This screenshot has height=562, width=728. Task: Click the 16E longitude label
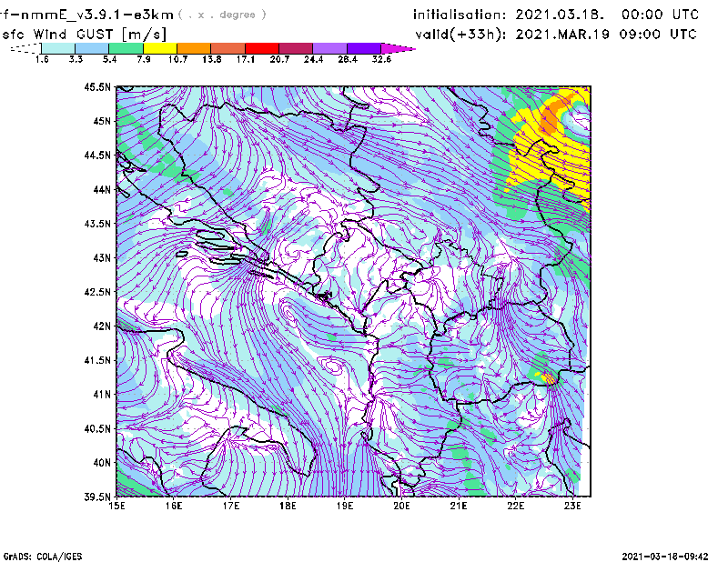pyautogui.click(x=174, y=506)
